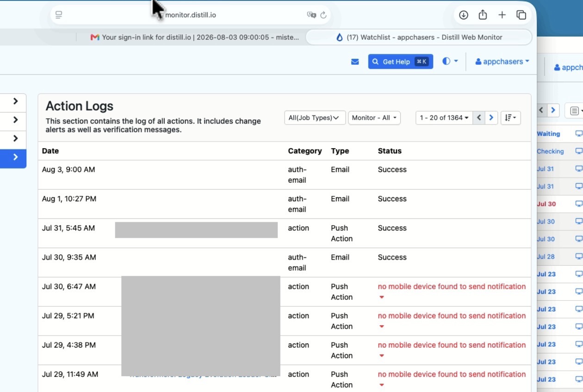Click the Aug 1, 10:27 PM date cell
Image resolution: width=583 pixels, height=392 pixels.
pyautogui.click(x=69, y=199)
